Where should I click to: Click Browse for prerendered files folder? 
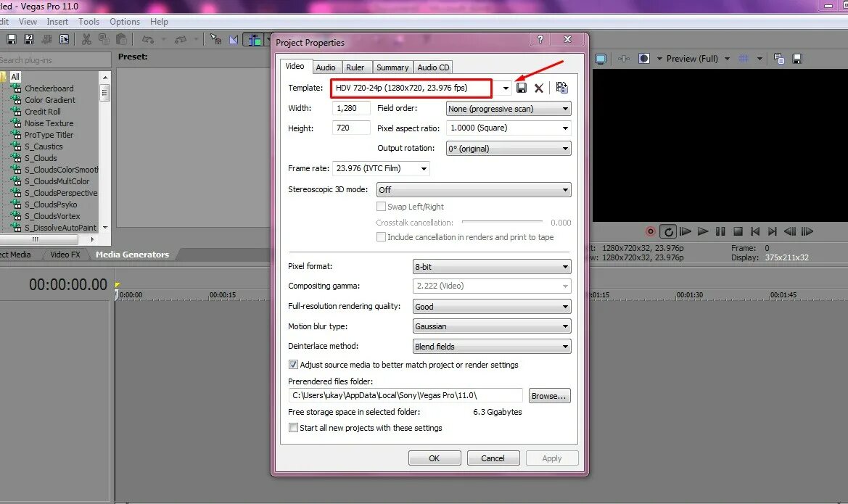[x=549, y=396]
